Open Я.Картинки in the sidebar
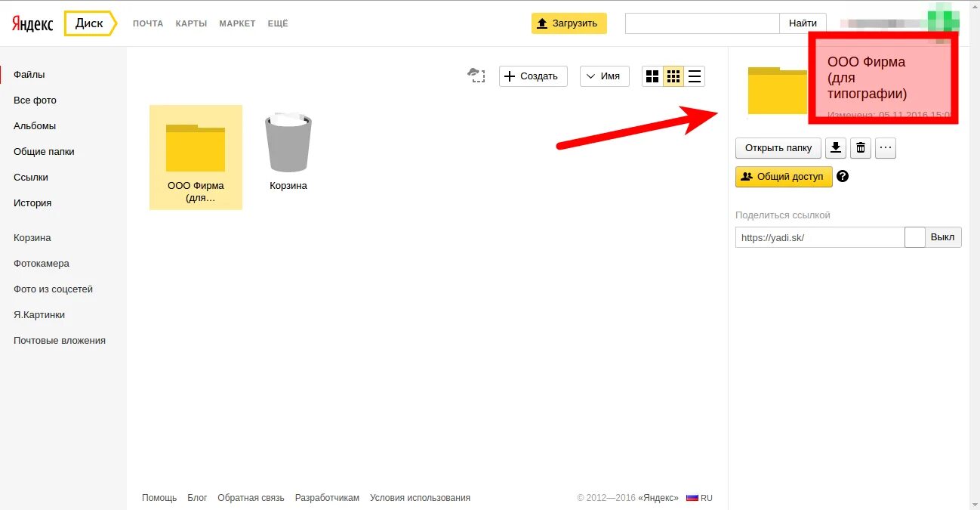Viewport: 980px width, 510px height. (39, 315)
